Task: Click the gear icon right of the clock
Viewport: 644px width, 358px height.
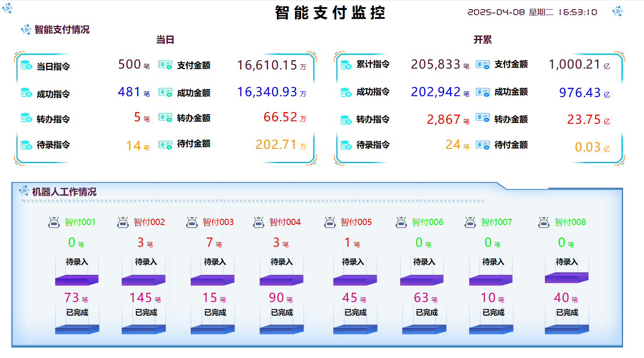Action: click(618, 11)
